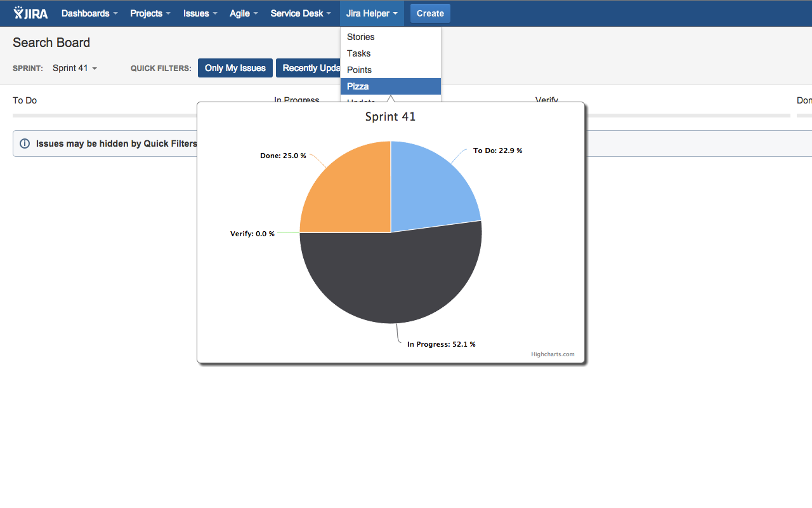
Task: Click the 'To Do: 22.9 %' label
Action: 498,150
